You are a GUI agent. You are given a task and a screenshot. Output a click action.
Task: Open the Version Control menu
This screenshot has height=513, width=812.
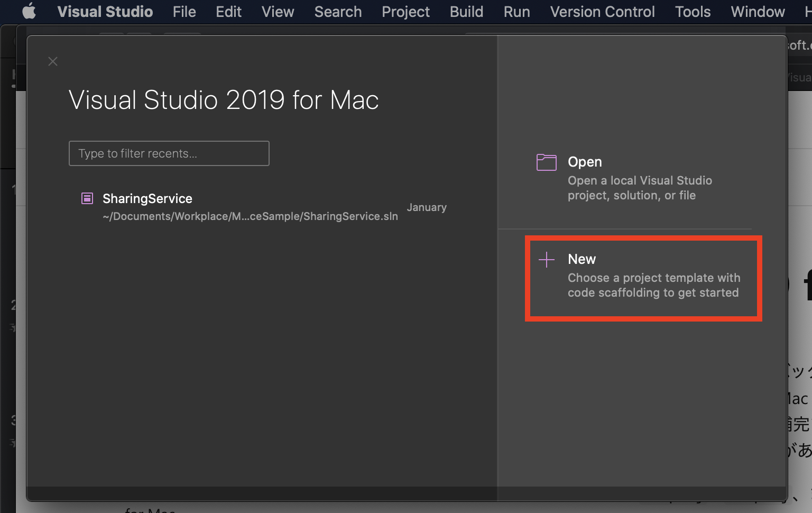click(x=602, y=12)
